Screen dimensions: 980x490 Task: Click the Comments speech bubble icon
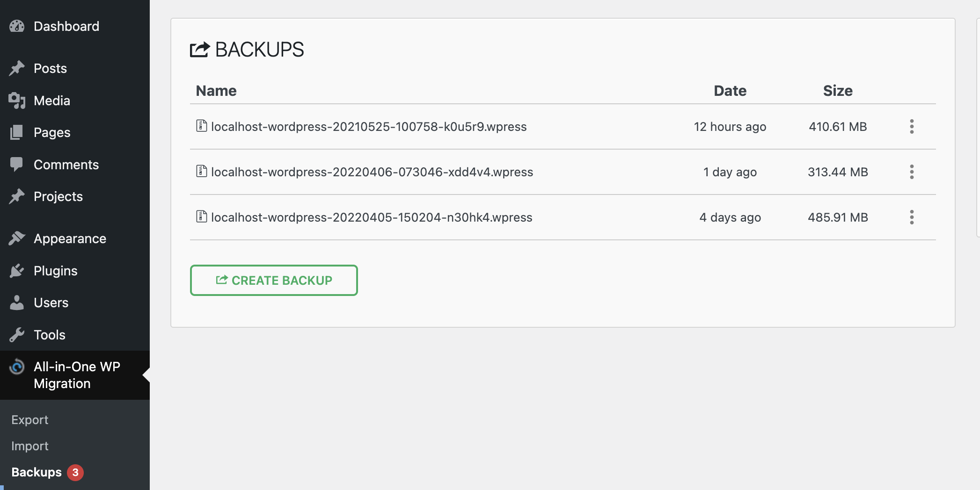pyautogui.click(x=17, y=165)
